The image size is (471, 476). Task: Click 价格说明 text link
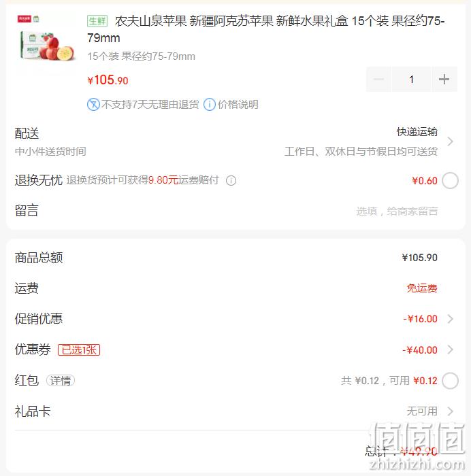click(238, 105)
